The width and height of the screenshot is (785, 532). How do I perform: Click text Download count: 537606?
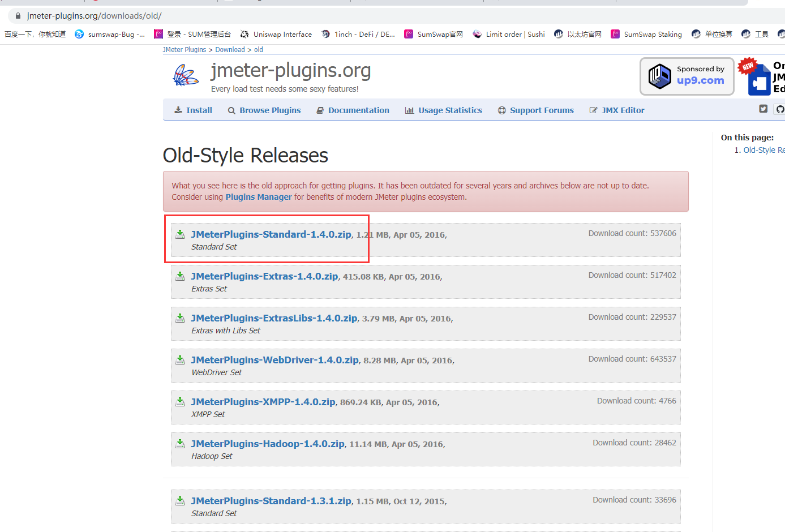(632, 233)
